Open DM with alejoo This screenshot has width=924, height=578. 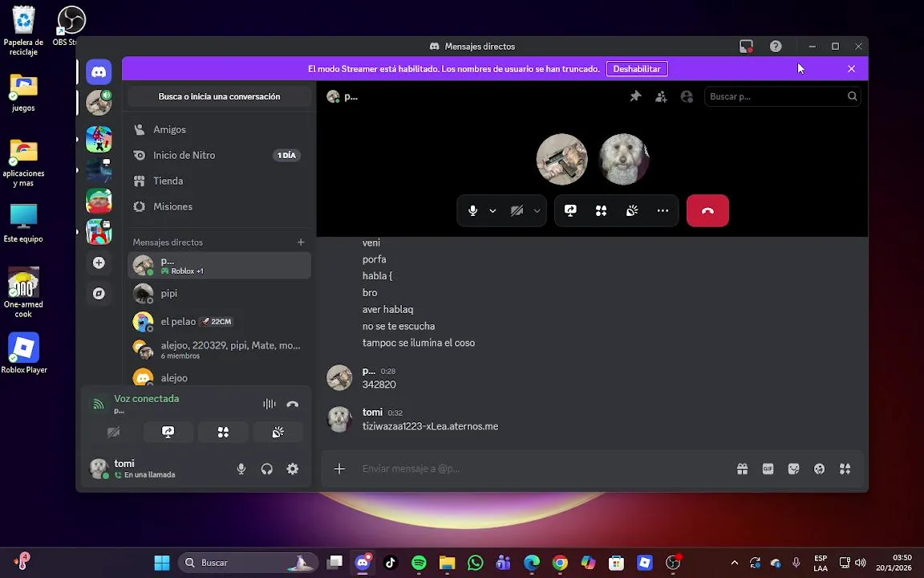(x=219, y=377)
